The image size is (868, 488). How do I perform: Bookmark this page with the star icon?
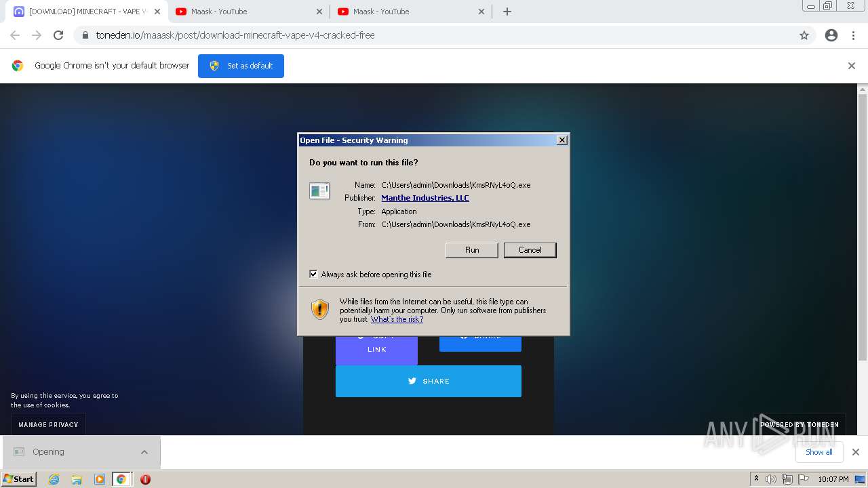click(x=804, y=35)
